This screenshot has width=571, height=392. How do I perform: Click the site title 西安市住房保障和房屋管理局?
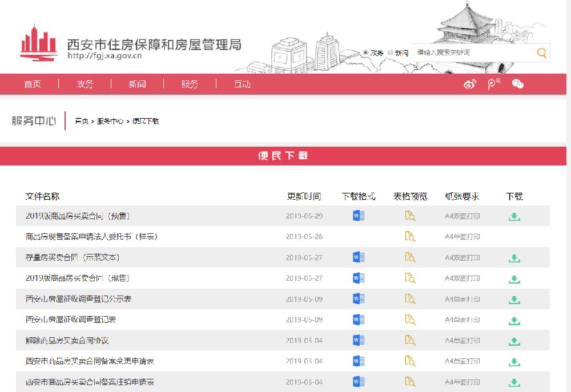154,45
